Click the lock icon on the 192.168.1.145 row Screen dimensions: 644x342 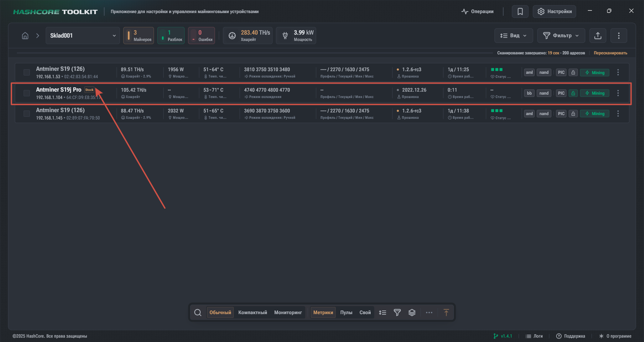click(573, 114)
